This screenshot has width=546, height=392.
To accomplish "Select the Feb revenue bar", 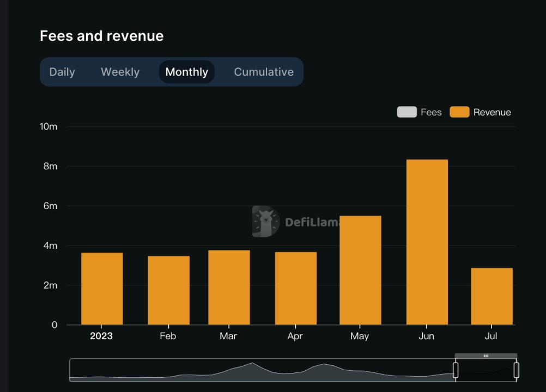I will pos(168,290).
